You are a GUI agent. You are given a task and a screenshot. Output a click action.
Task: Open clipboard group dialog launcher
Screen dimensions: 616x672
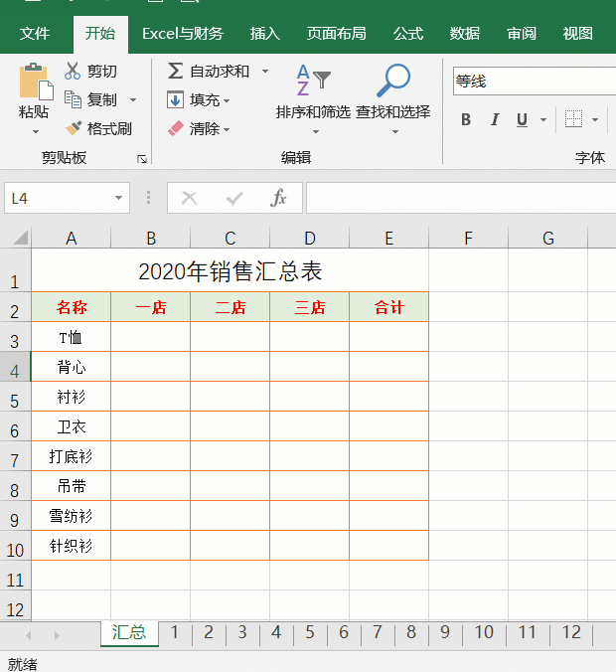(142, 159)
